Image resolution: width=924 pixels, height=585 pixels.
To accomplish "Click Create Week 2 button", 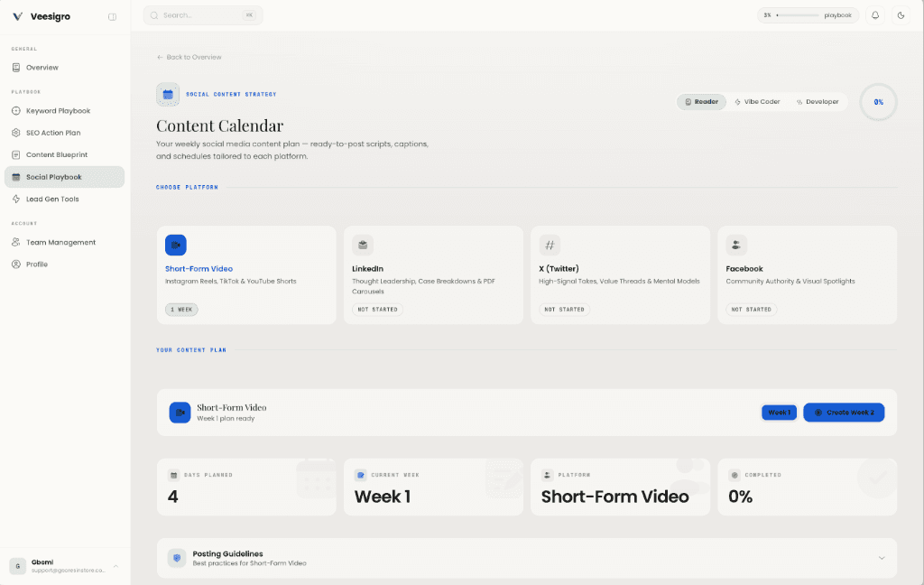I will (x=844, y=413).
